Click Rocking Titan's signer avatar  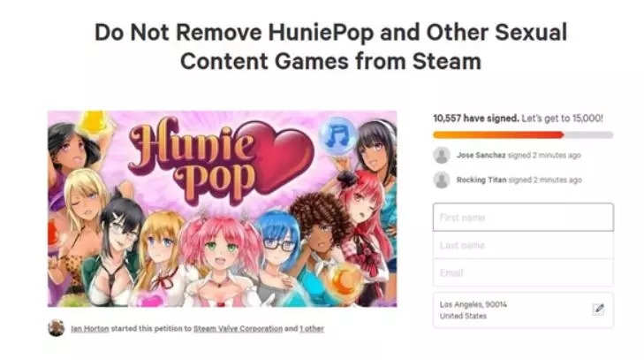442,180
